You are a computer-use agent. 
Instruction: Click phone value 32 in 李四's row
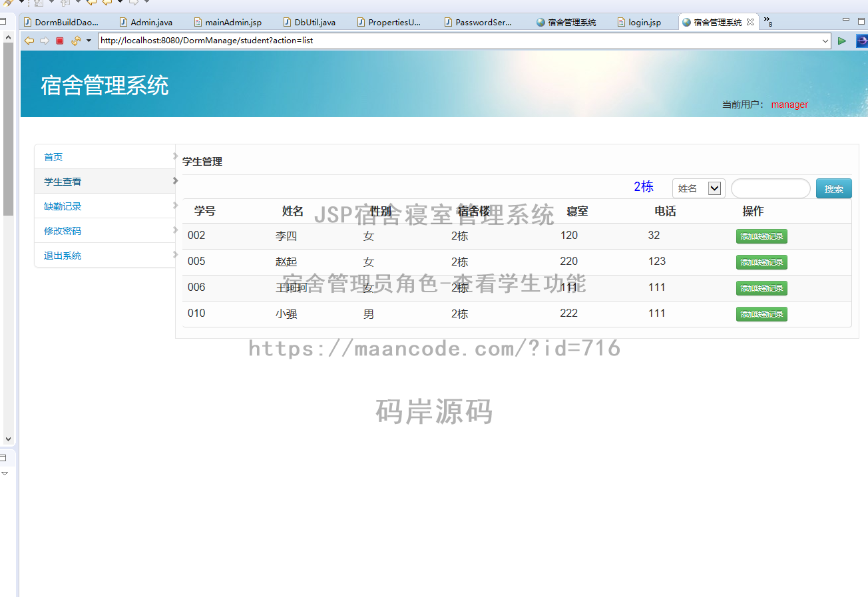click(x=654, y=236)
